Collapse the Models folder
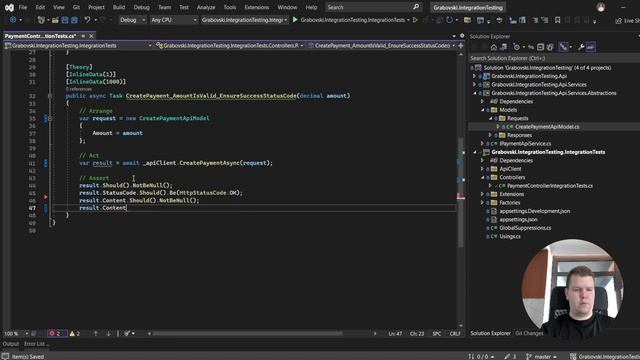Image resolution: width=640 pixels, height=360 pixels. [482, 110]
